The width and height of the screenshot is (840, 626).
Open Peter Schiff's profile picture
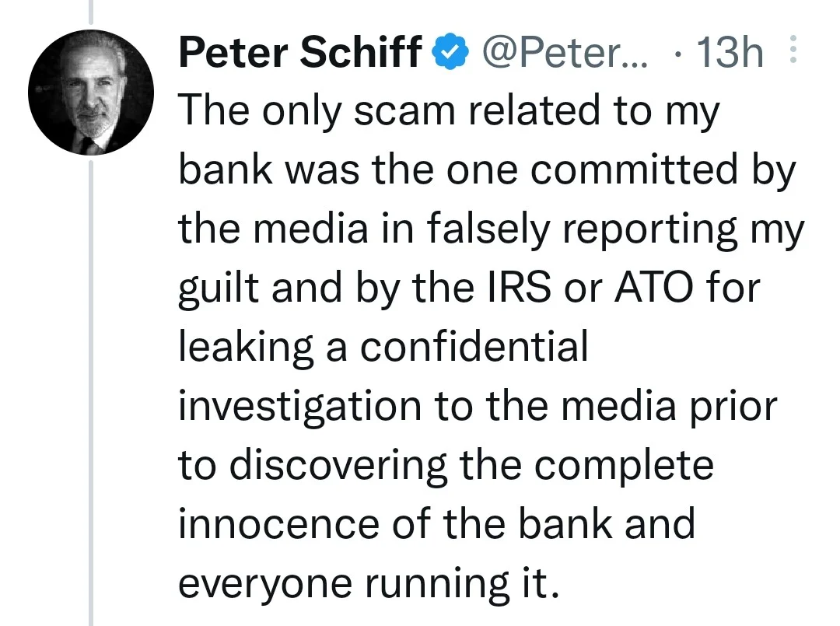pyautogui.click(x=90, y=93)
